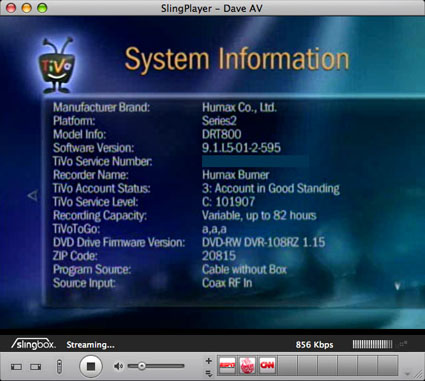
Task: Expand the arrow at bottom-right toolbar corner
Action: click(407, 374)
